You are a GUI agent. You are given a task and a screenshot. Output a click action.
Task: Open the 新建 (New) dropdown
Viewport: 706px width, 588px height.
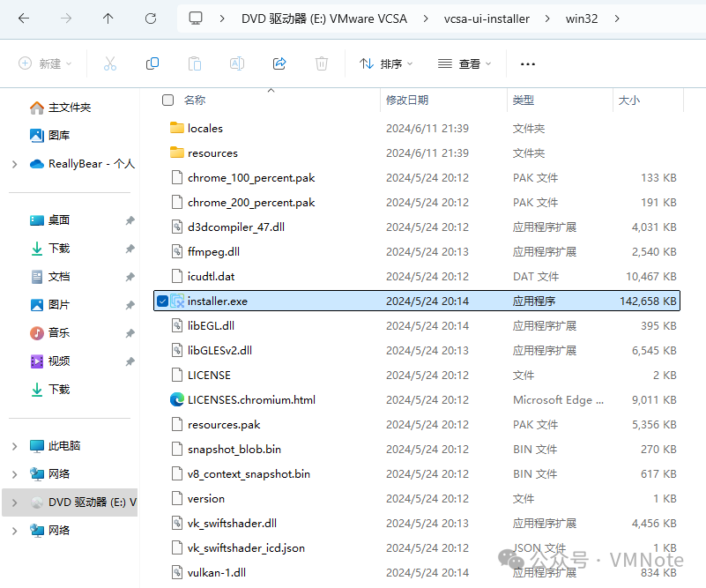[x=45, y=63]
